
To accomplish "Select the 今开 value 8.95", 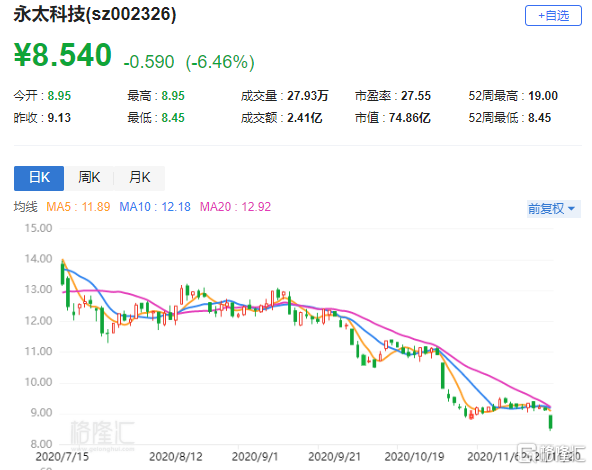I will pos(59,96).
